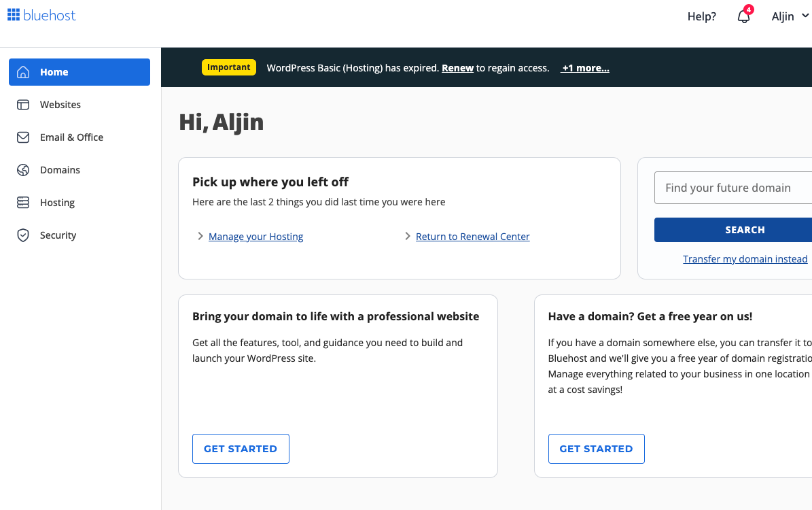This screenshot has width=812, height=510.
Task: Open Email & Office from the sidebar
Action: tap(24, 137)
